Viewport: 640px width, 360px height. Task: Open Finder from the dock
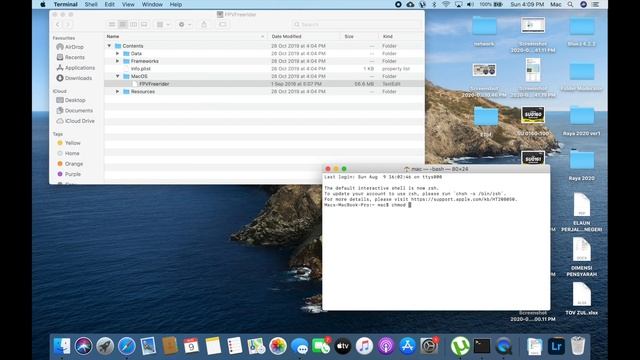[x=62, y=346]
